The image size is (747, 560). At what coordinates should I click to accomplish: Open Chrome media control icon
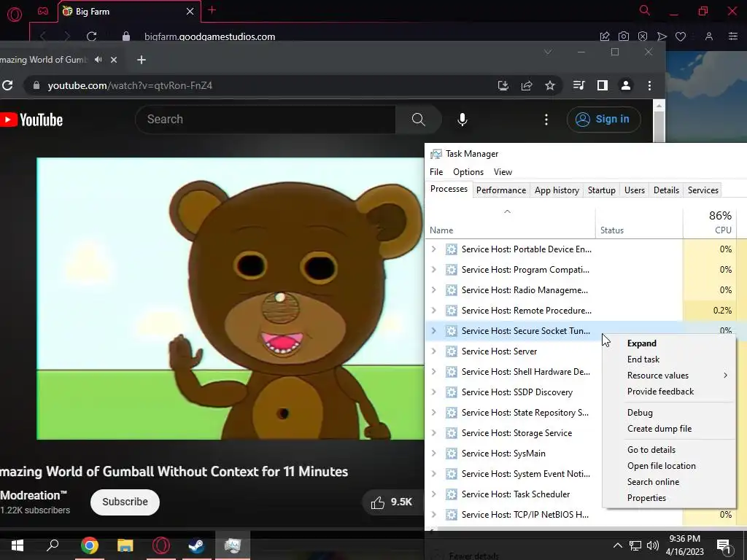point(578,85)
